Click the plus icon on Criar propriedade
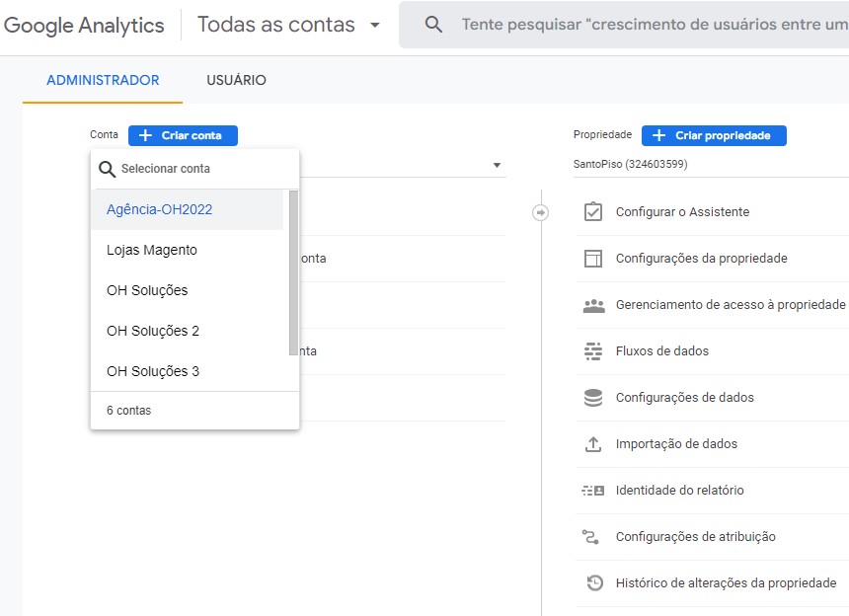The width and height of the screenshot is (849, 616). tap(658, 135)
